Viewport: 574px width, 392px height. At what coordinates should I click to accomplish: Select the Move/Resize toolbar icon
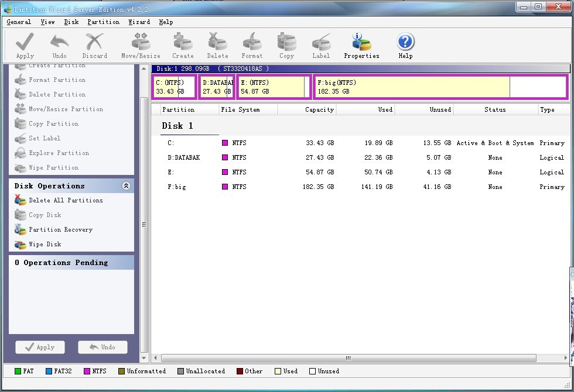point(141,45)
